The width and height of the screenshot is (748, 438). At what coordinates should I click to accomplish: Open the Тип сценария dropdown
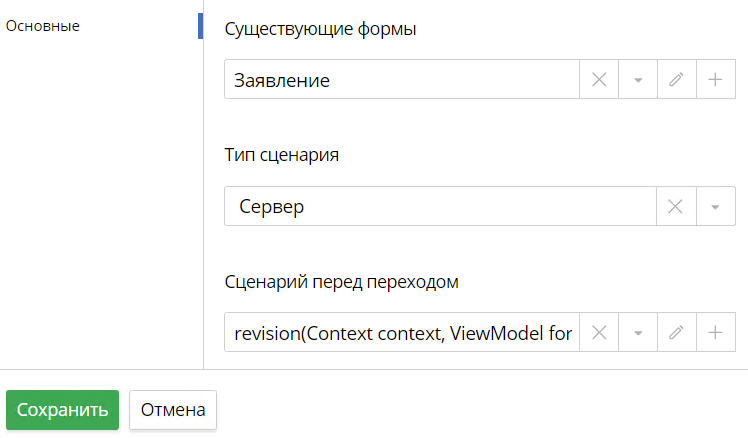click(715, 207)
